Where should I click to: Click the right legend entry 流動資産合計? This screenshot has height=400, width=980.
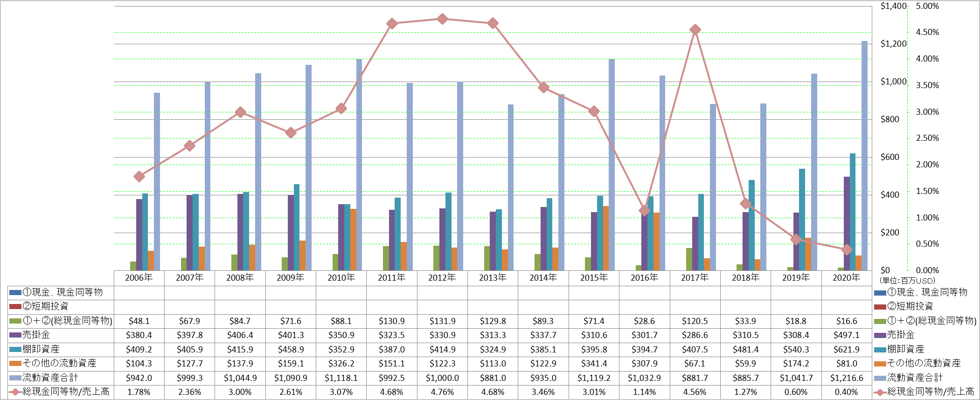click(x=908, y=378)
